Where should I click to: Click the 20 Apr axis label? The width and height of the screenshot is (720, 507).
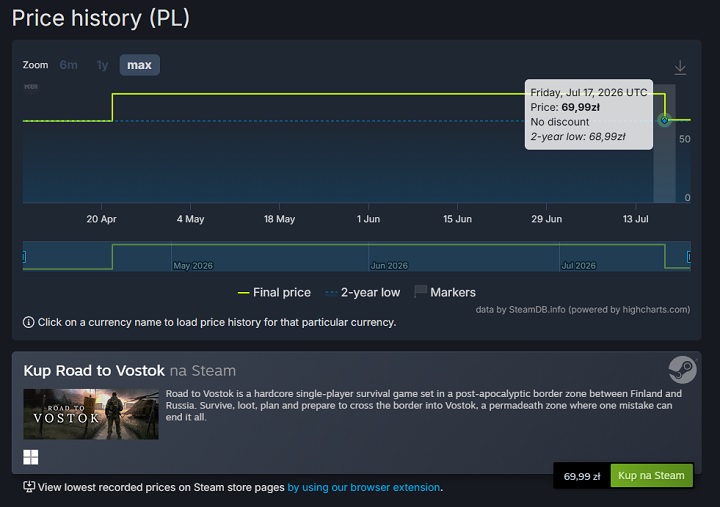coord(101,219)
